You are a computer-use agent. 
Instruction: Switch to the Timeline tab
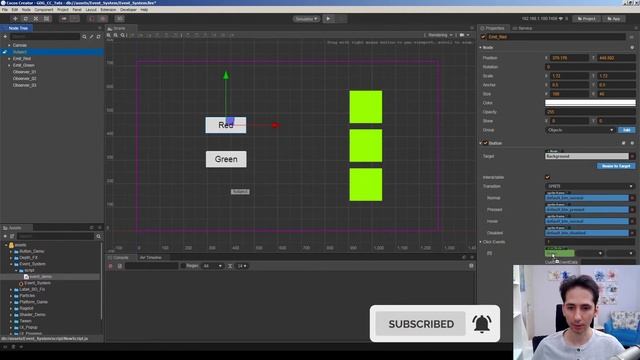[x=151, y=258]
